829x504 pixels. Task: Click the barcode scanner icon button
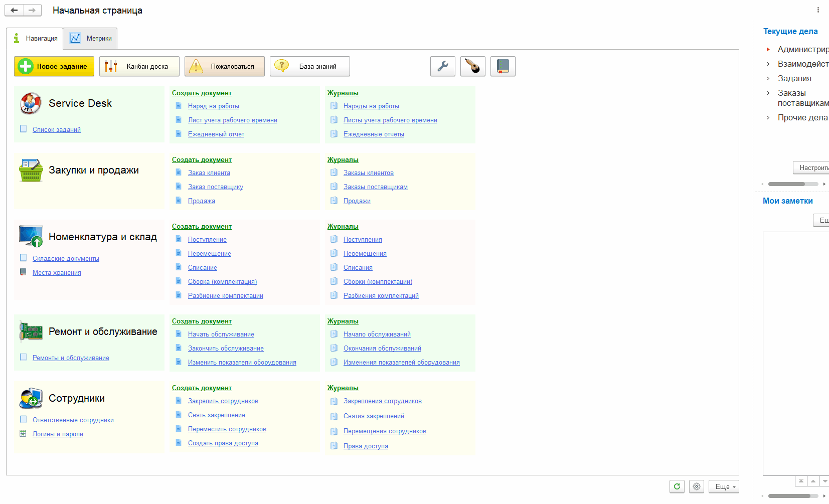point(472,66)
